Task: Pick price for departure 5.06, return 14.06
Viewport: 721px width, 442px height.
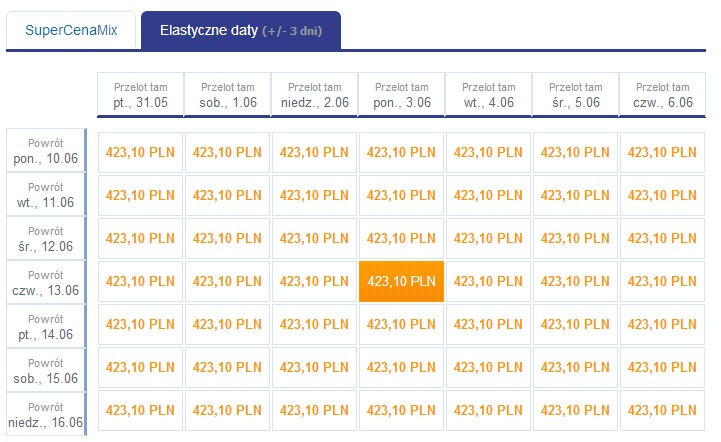Action: tap(575, 325)
